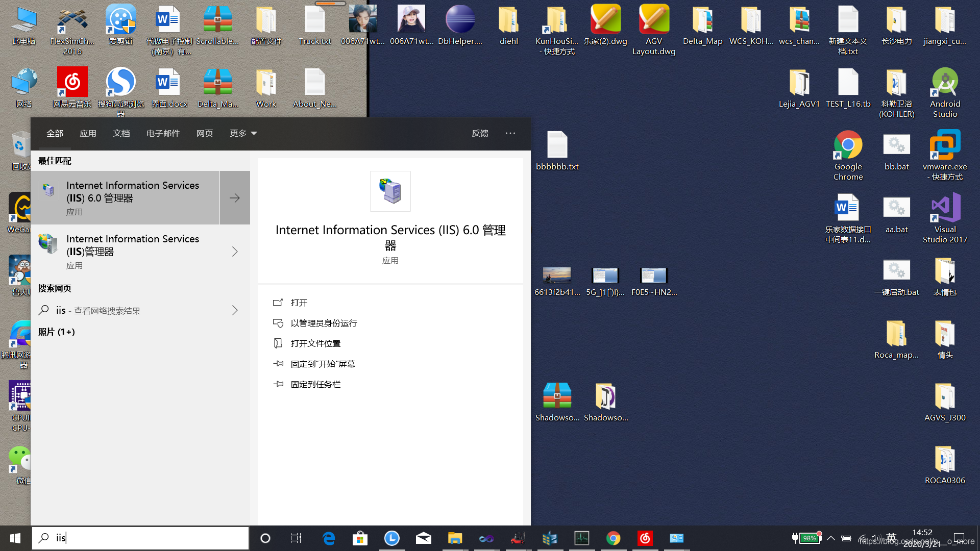Open 网络 (Network) desktop icon
This screenshot has width=980, height=551.
(23, 88)
